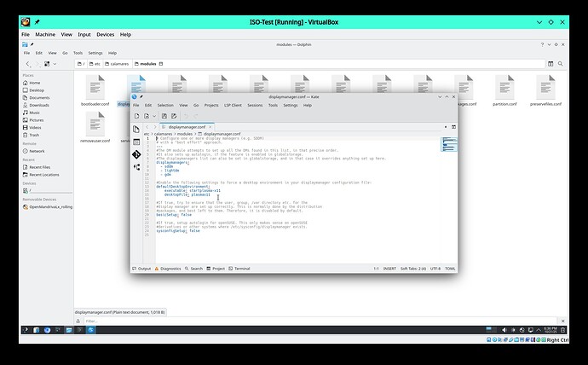Click the New document icon in Kate toolbar
588x365 pixels.
pos(135,115)
